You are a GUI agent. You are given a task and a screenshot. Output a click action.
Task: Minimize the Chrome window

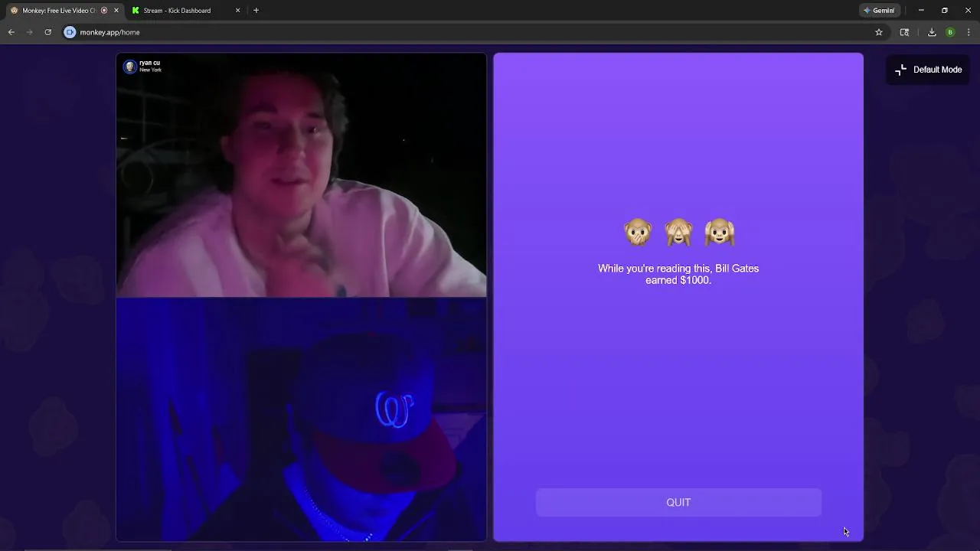point(921,11)
